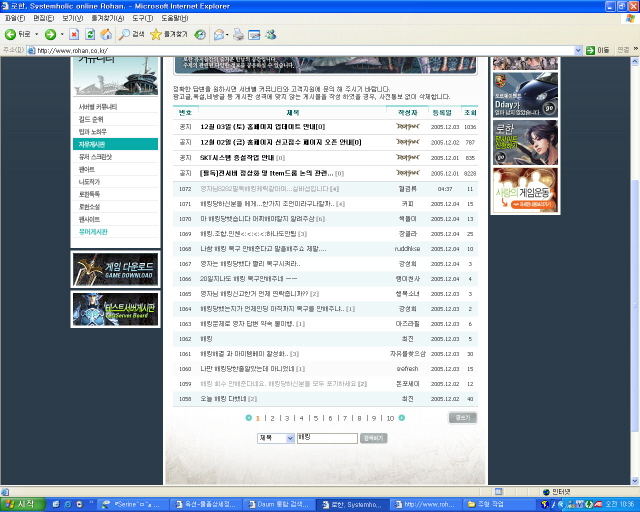Go to the browser Home icon
Screen dimensions: 640x512
pyautogui.click(x=106, y=34)
